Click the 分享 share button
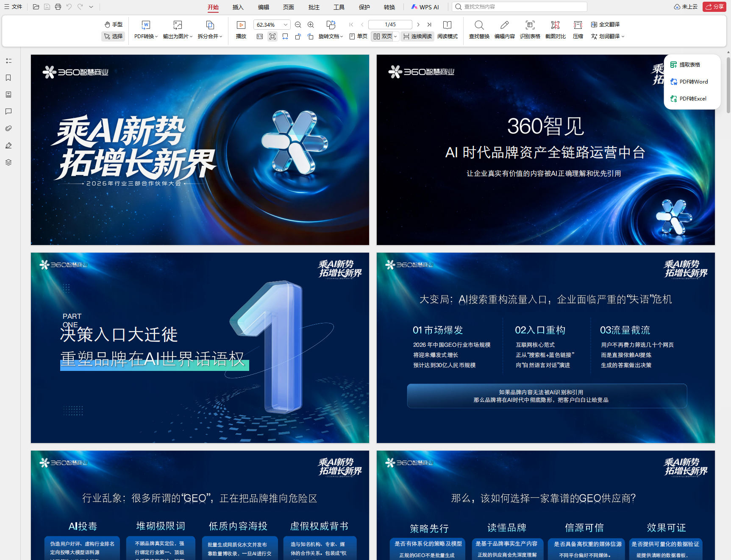 714,7
